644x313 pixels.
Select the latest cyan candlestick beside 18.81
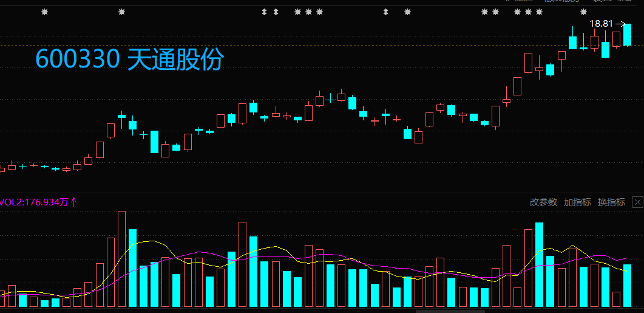pos(627,35)
